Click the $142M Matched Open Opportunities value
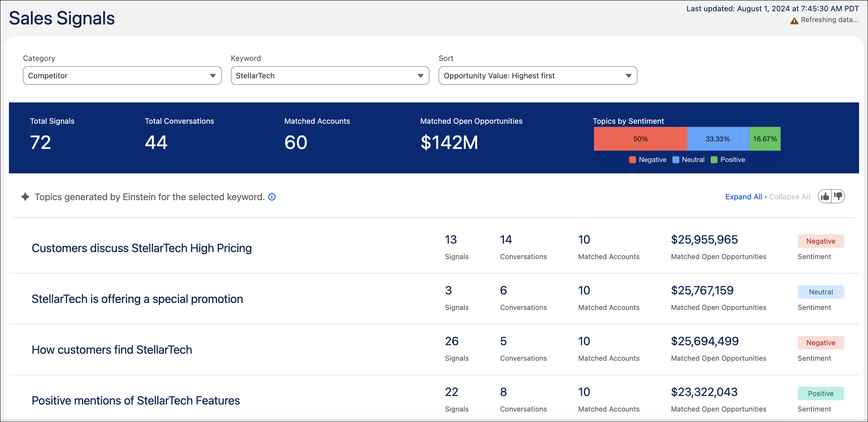Viewport: 868px width, 422px height. click(x=449, y=142)
